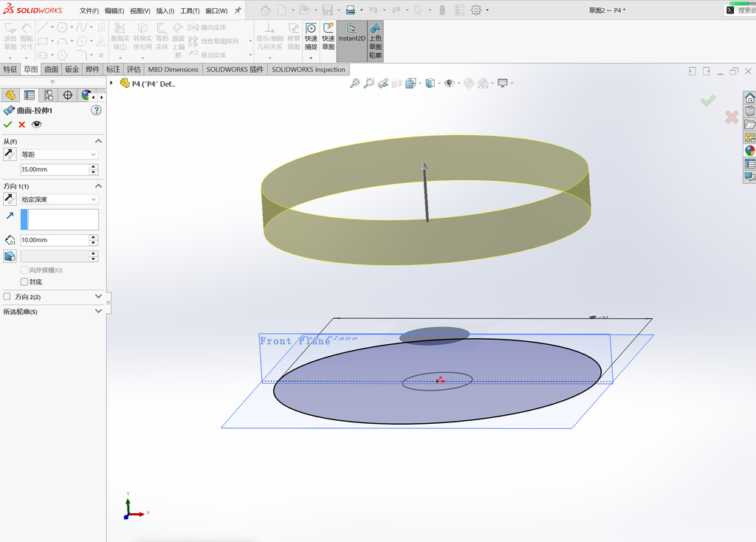Open the View Settings monitor icon
The height and width of the screenshot is (542, 756).
tap(502, 83)
